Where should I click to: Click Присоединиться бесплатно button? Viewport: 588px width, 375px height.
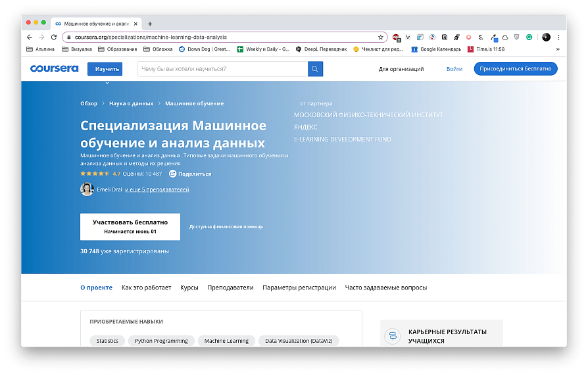coord(516,68)
